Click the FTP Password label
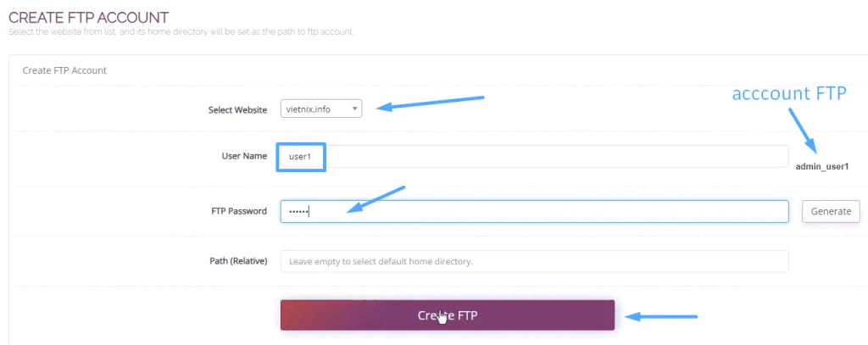The height and width of the screenshot is (345, 868). (x=238, y=211)
